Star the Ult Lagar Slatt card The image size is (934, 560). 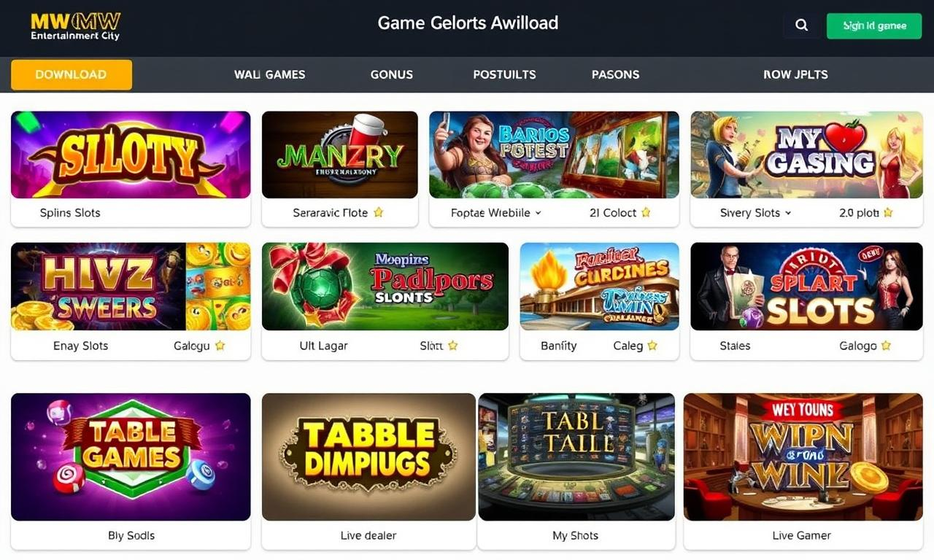[x=452, y=346]
